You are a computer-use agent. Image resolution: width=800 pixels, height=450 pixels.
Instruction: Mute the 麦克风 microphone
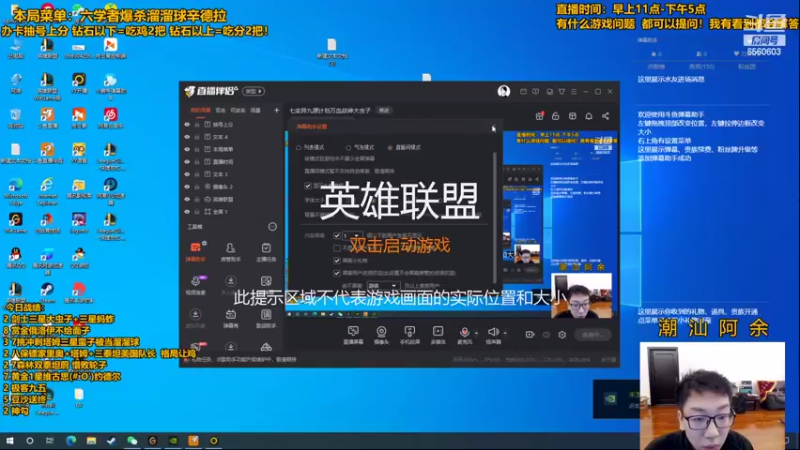point(464,335)
